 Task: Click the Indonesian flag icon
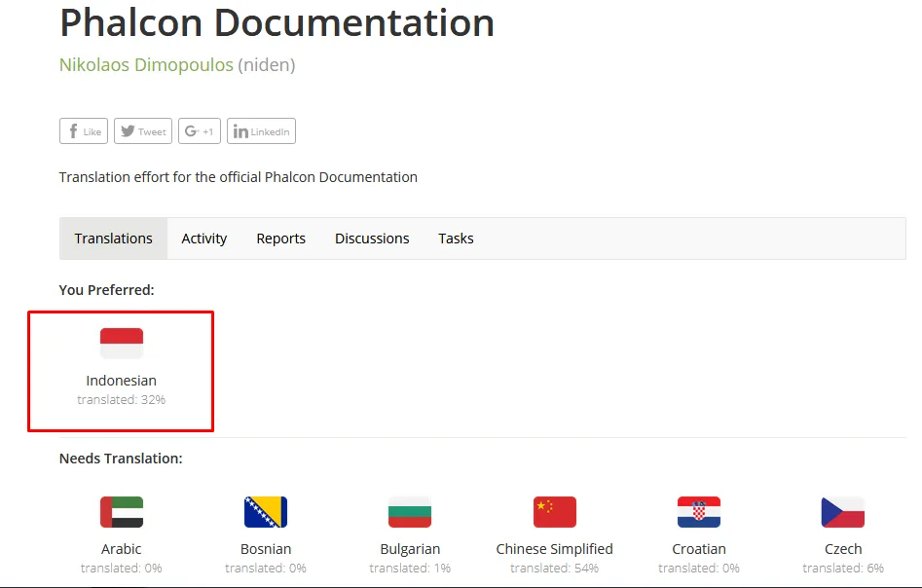pyautogui.click(x=122, y=344)
